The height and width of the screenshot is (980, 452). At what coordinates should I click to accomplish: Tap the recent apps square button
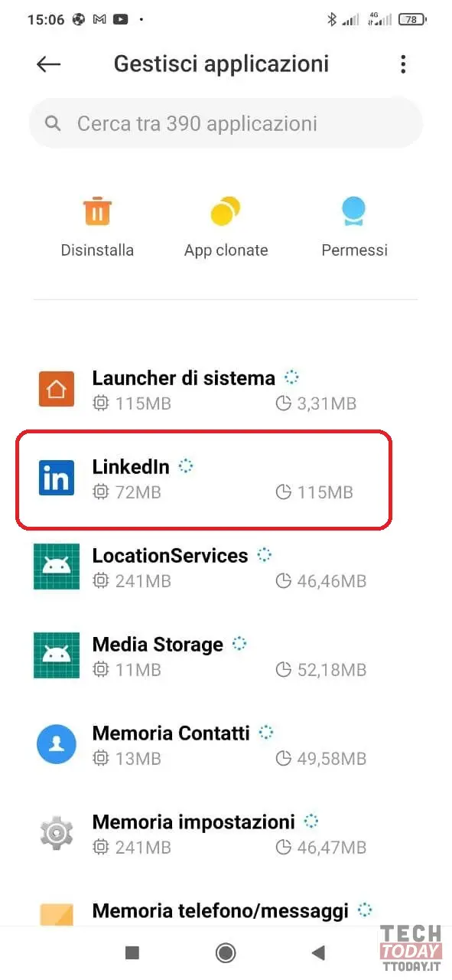coord(132,952)
